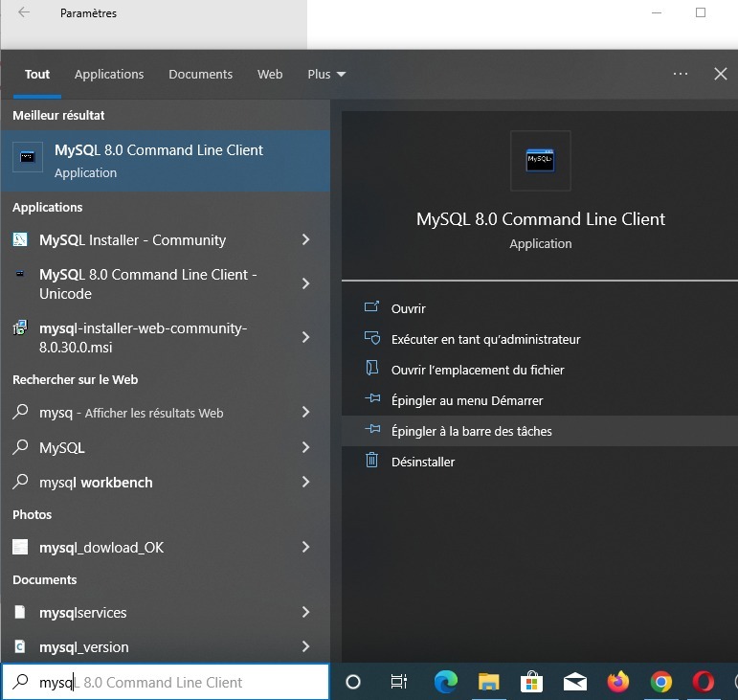Open Microsoft Store from taskbar
The height and width of the screenshot is (700, 738).
tap(531, 682)
